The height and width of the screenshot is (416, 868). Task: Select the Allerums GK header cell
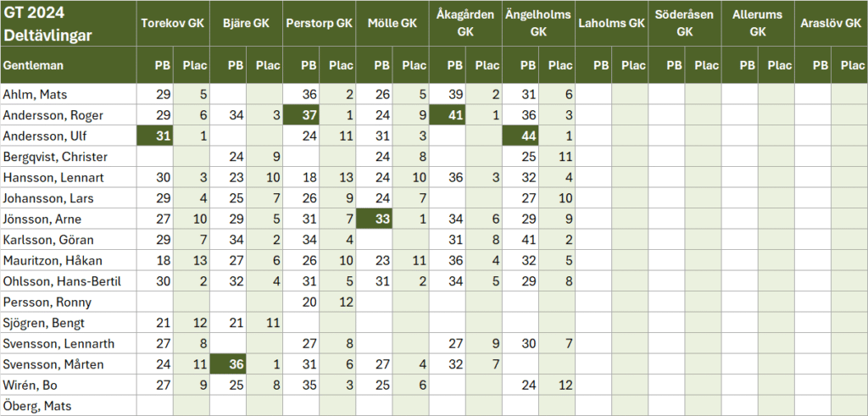coord(757,24)
